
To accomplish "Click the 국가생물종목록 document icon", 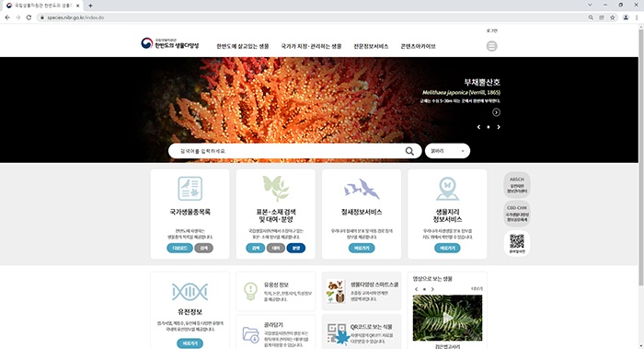I will [190, 188].
